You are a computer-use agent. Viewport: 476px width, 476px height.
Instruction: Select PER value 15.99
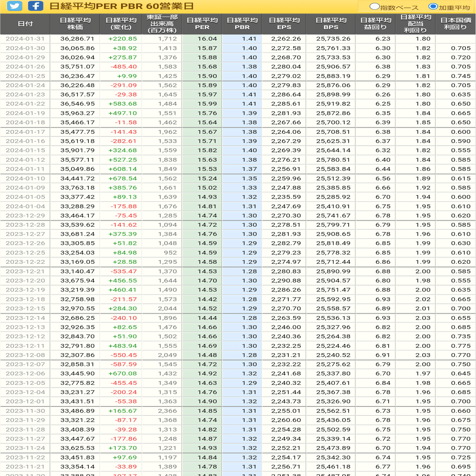tap(207, 104)
